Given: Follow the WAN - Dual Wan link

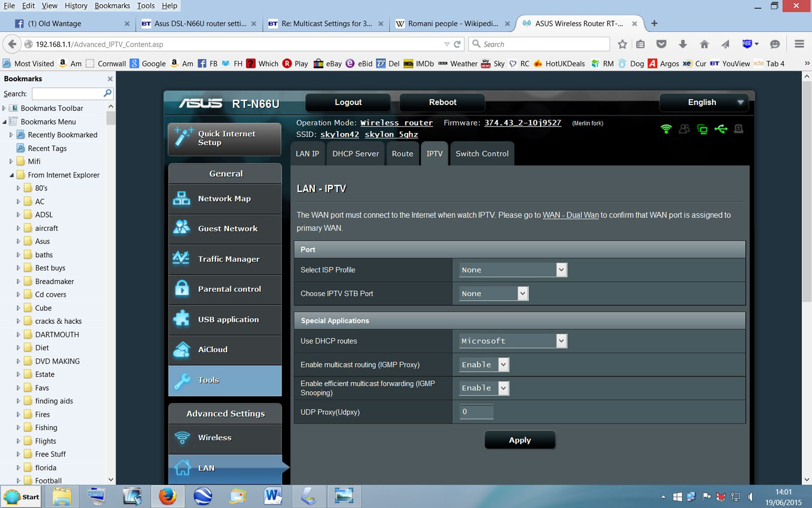Looking at the screenshot, I should [570, 215].
